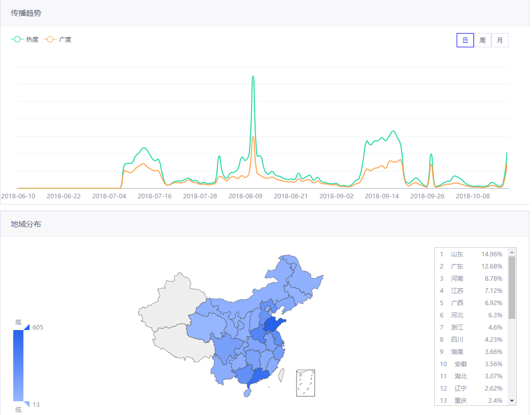
Task: Click 河南 entry in the ranking list
Action: tap(471, 278)
